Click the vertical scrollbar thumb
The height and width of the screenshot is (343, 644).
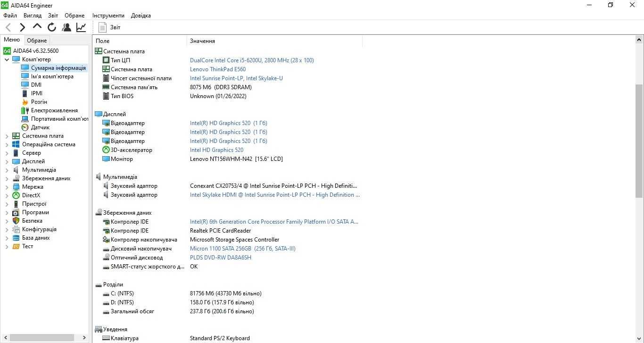(x=639, y=141)
